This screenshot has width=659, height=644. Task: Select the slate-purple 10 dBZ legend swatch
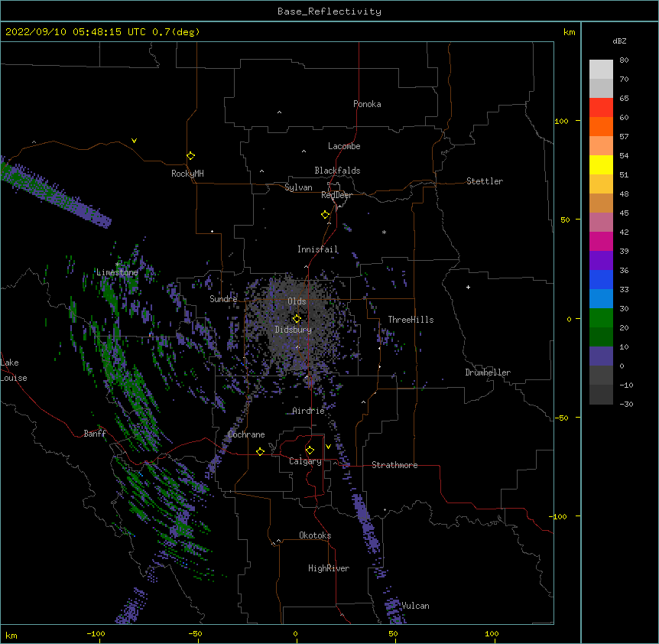pos(601,356)
